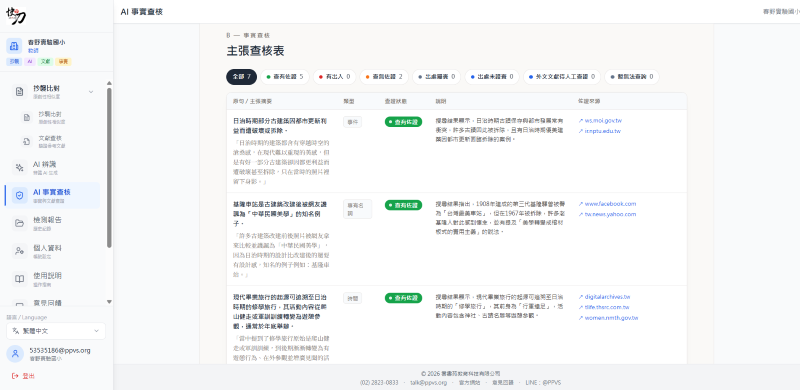800x390 pixels.
Task: Click the sidebar scroll-down arrow
Action: (x=109, y=302)
